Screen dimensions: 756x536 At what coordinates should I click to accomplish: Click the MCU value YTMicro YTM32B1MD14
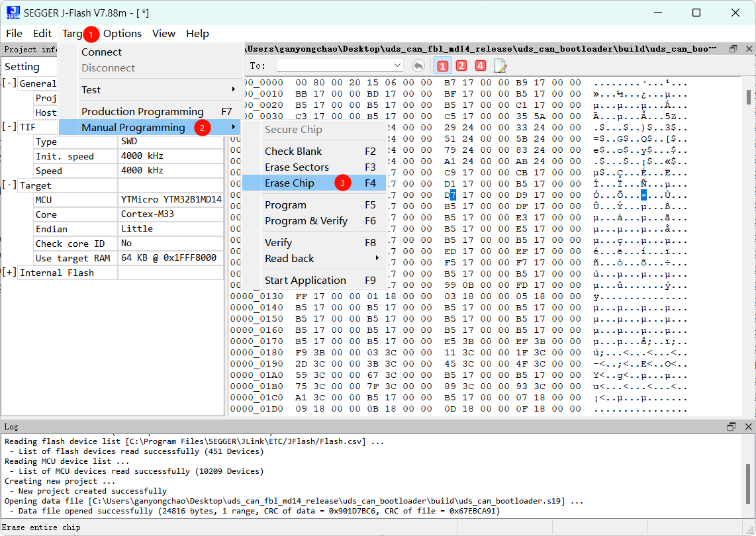pyautogui.click(x=171, y=200)
